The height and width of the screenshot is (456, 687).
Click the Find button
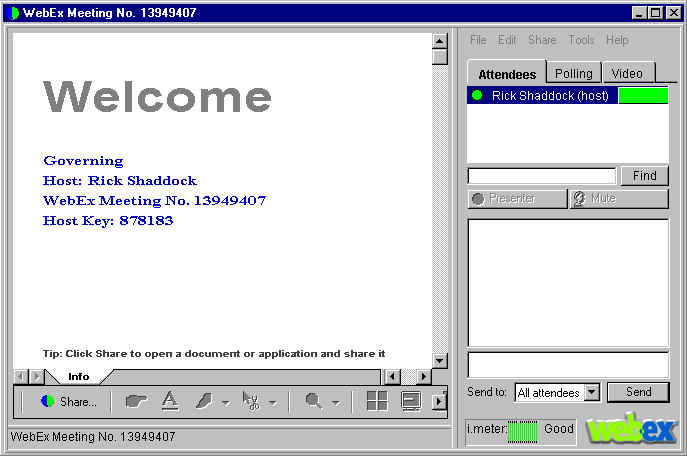(645, 176)
